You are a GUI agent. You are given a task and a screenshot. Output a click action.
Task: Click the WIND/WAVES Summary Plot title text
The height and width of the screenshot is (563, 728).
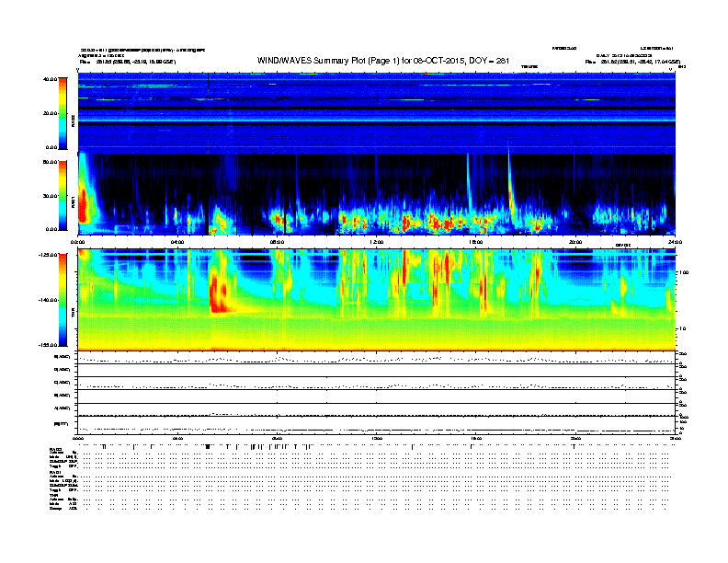383,61
